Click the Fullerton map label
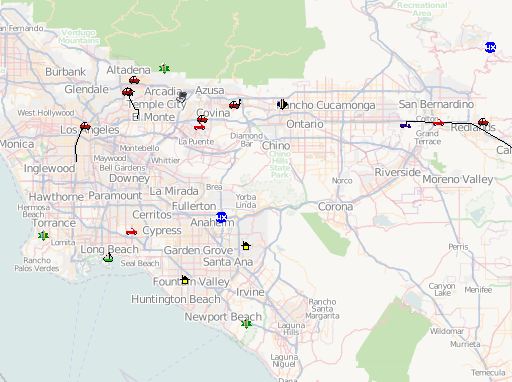512x382 pixels. 194,206
